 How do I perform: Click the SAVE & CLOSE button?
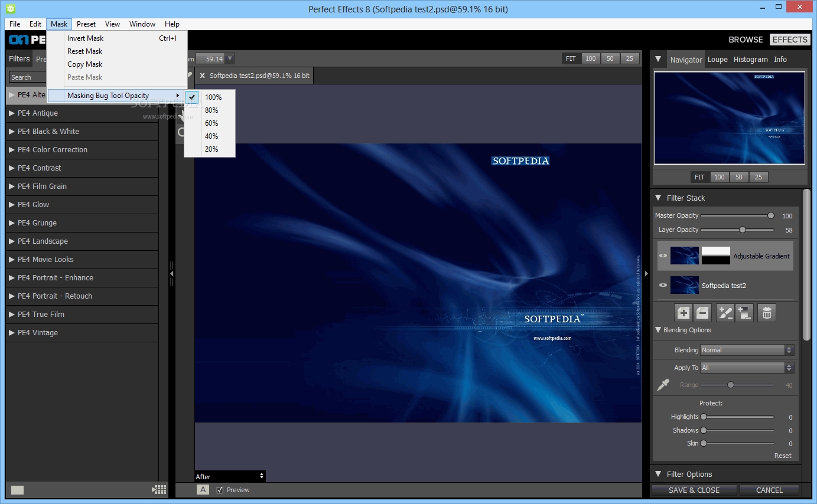[694, 490]
